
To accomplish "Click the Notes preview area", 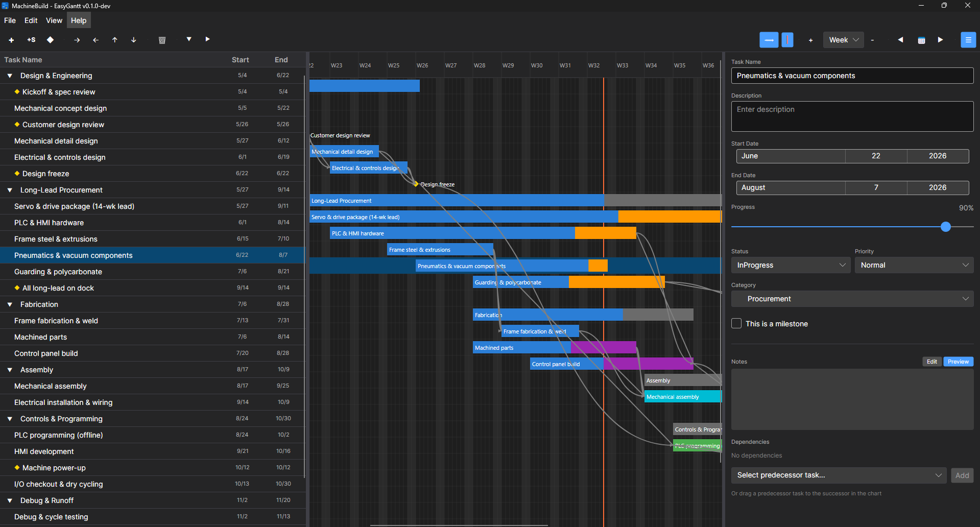I will pos(852,399).
